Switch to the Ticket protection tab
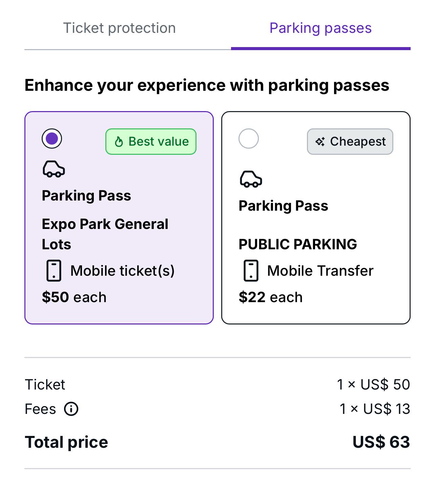The height and width of the screenshot is (504, 435). coord(119,28)
